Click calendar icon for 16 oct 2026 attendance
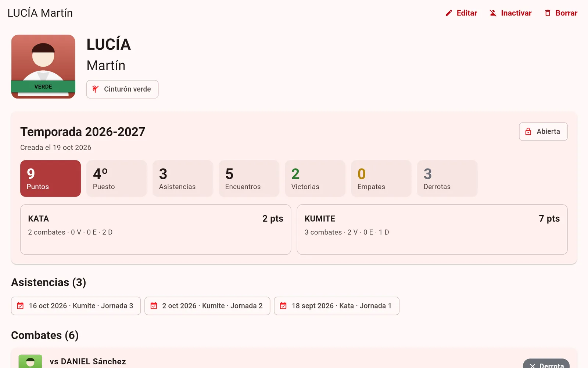Screen dimensions: 588x368 click(x=21, y=306)
